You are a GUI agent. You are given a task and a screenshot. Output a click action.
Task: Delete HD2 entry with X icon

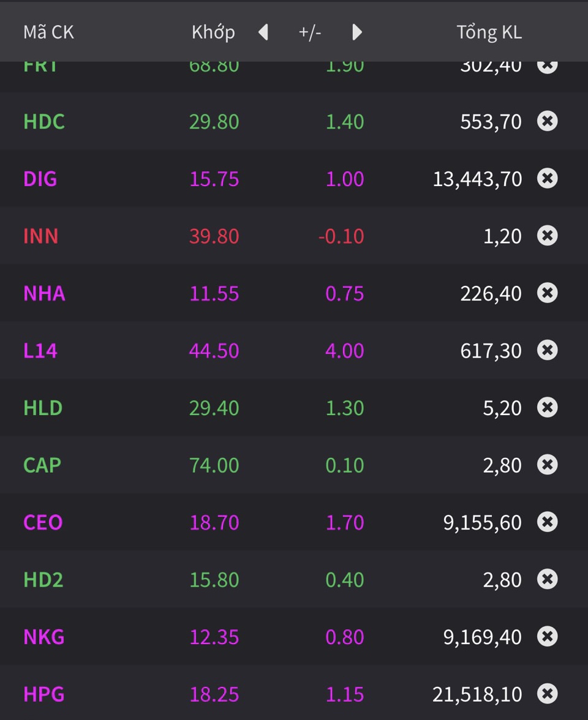click(547, 580)
